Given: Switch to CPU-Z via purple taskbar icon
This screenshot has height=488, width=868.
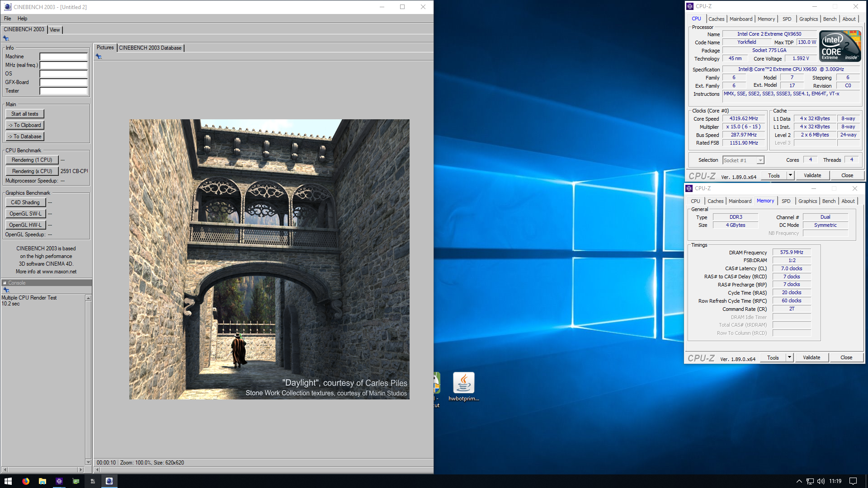Looking at the screenshot, I should click(59, 481).
